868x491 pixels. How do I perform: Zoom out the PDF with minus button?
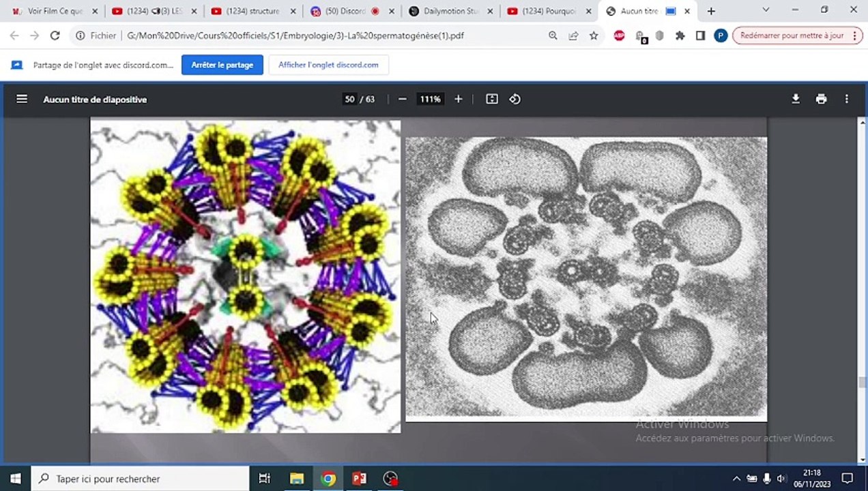403,99
